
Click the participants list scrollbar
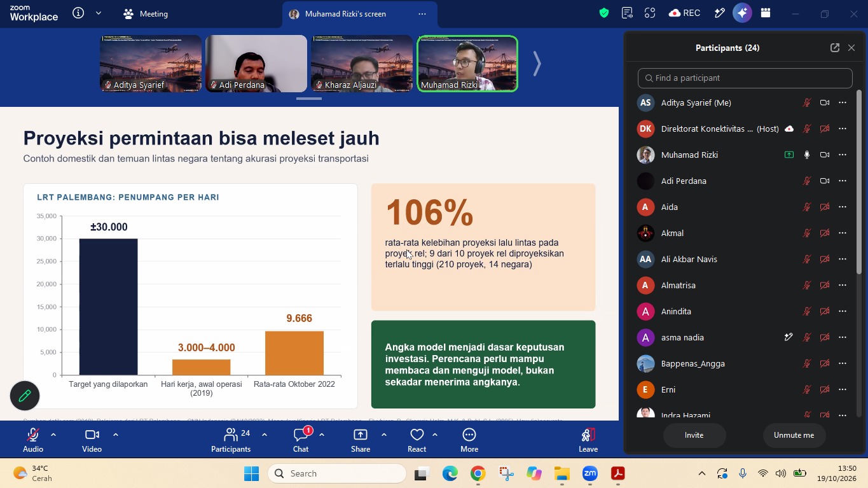pos(859,183)
